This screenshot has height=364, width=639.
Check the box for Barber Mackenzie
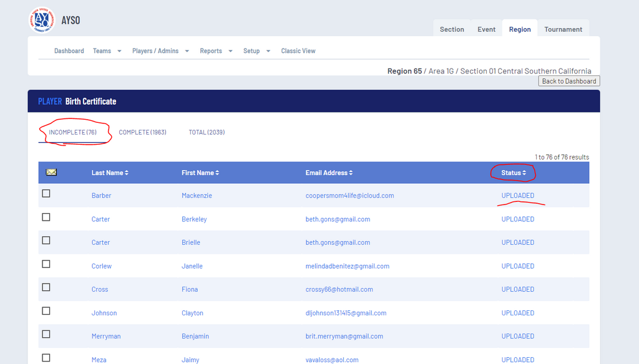point(46,194)
